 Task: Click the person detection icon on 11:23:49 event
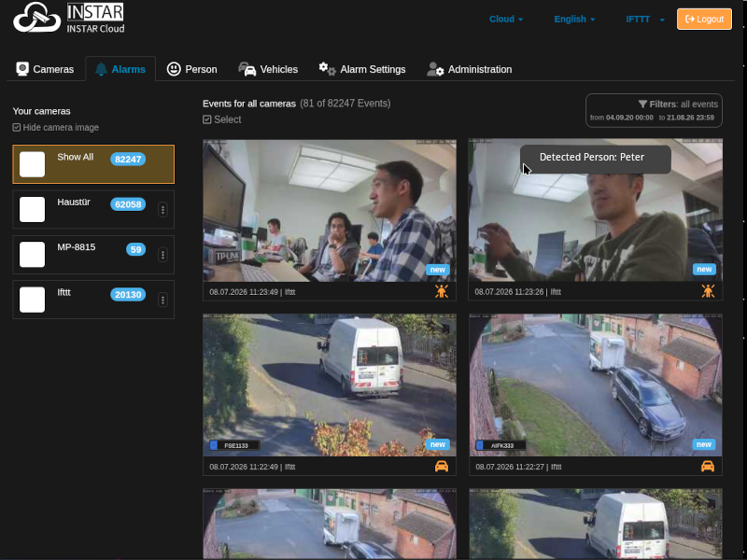click(442, 291)
